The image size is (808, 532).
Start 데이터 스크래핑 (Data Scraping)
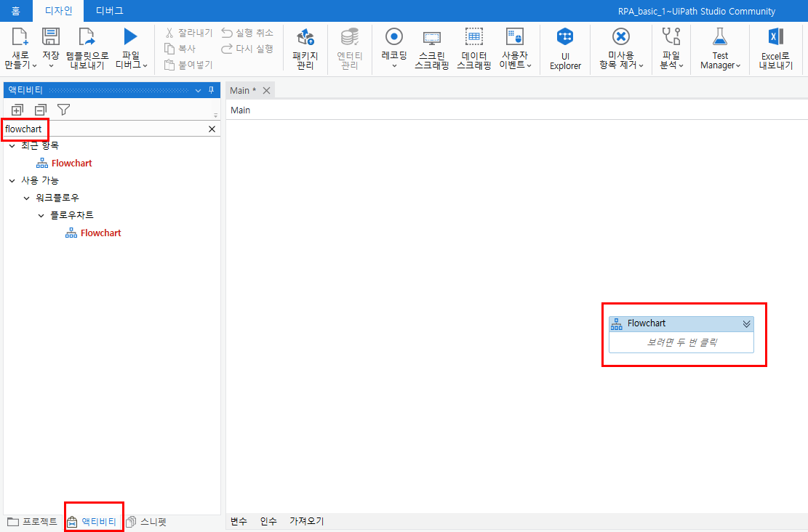pyautogui.click(x=474, y=49)
